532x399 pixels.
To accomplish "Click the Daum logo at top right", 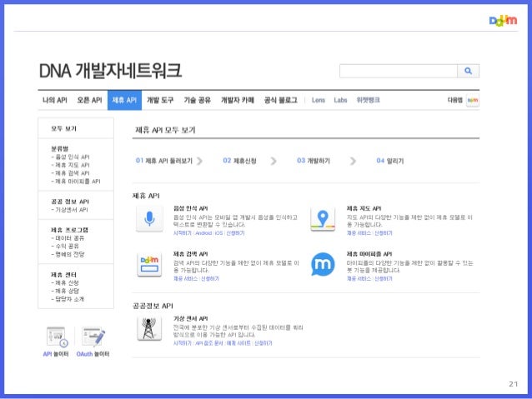I will tap(503, 21).
